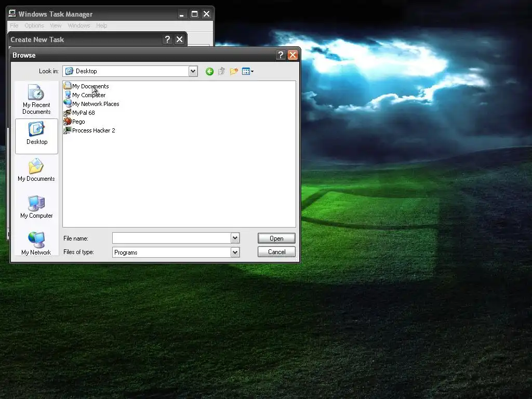
Task: Maximize the Windows Task Manager window
Action: (194, 14)
